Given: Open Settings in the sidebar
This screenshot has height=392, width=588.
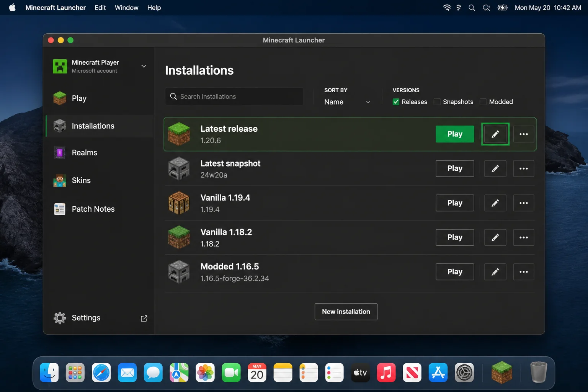Looking at the screenshot, I should click(x=100, y=318).
